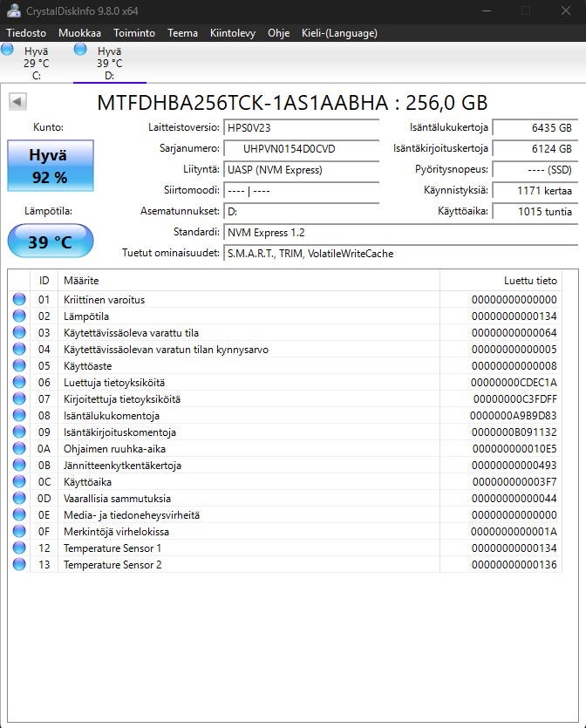Open the Ohje menu

tap(278, 33)
